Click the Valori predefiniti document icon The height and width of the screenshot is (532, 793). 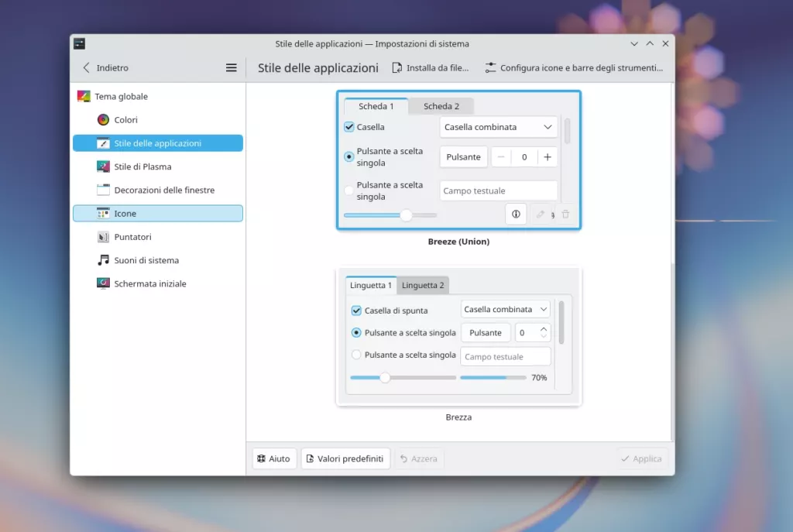click(x=310, y=458)
